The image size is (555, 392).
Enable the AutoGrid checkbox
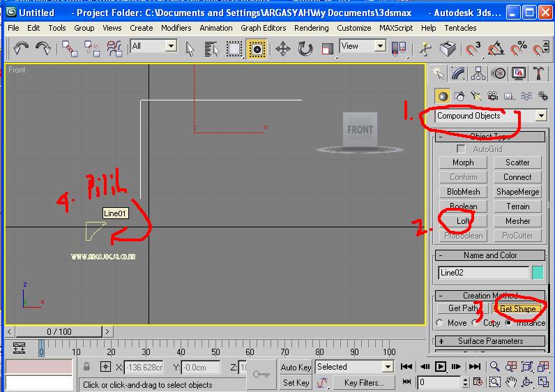(x=460, y=149)
